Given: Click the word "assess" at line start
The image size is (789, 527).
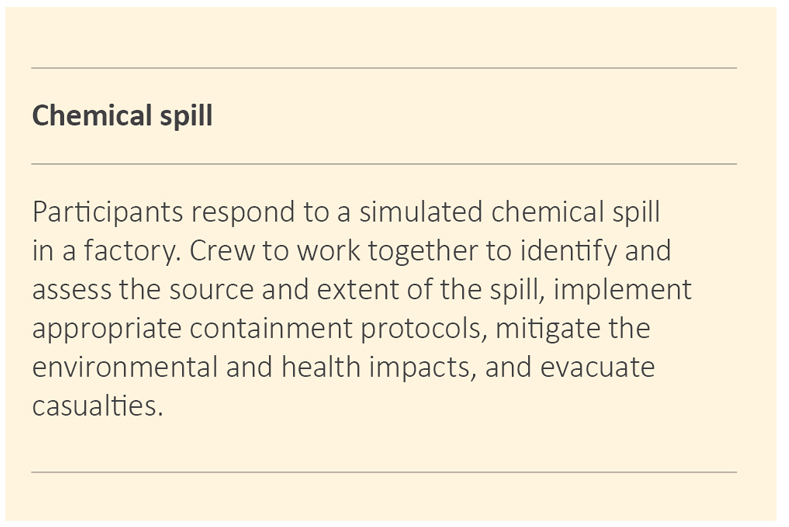Looking at the screenshot, I should (68, 290).
